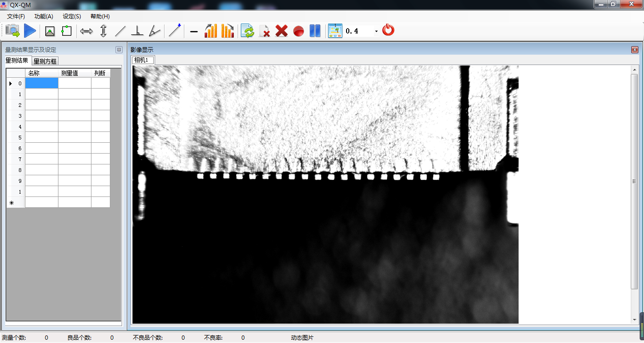Click the highlighted 名称 cell in row 0
The height and width of the screenshot is (343, 644).
[x=41, y=83]
